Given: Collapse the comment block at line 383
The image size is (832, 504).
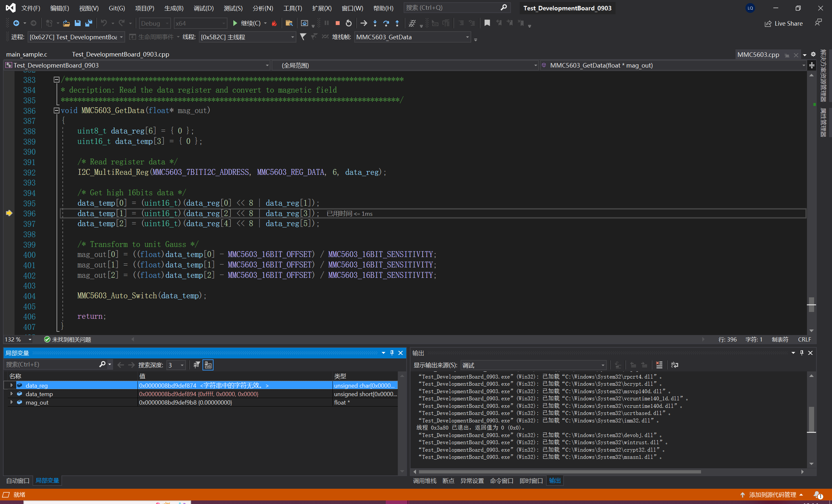Looking at the screenshot, I should (x=57, y=80).
